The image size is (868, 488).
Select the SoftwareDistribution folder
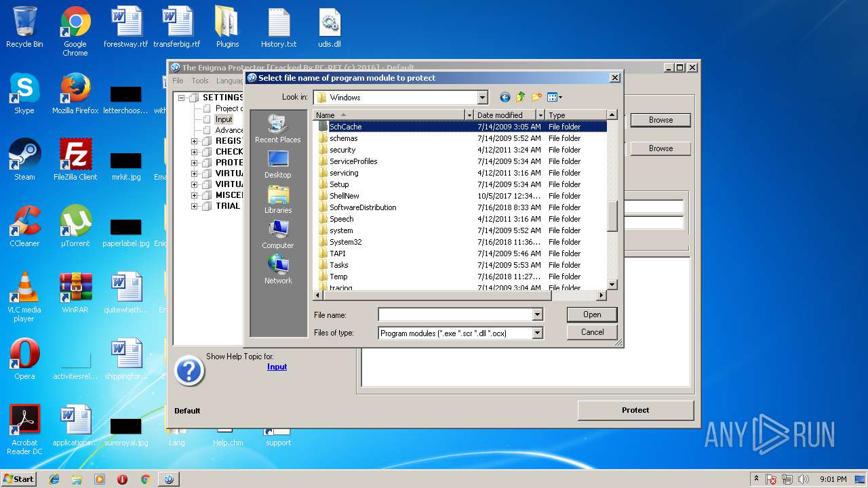tap(363, 207)
